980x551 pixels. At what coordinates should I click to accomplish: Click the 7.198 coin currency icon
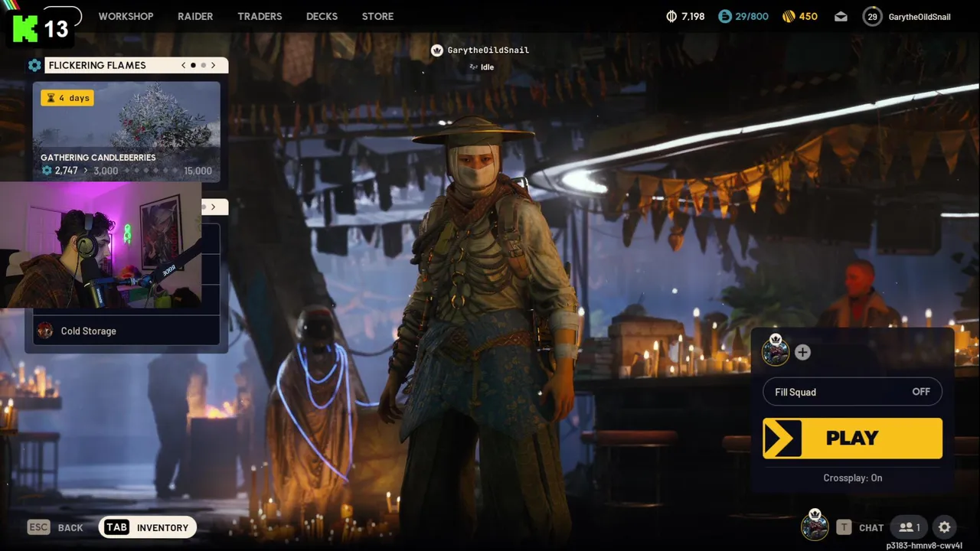672,16
